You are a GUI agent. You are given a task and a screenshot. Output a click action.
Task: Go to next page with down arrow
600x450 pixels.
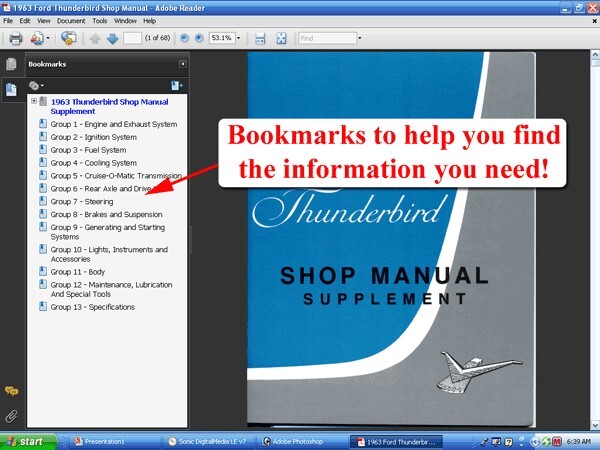click(x=112, y=38)
